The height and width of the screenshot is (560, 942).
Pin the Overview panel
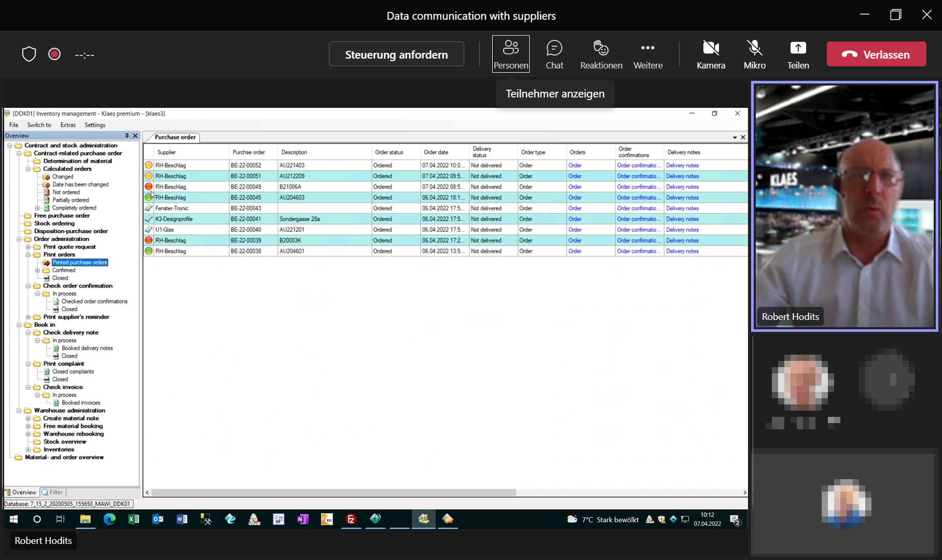[x=127, y=135]
